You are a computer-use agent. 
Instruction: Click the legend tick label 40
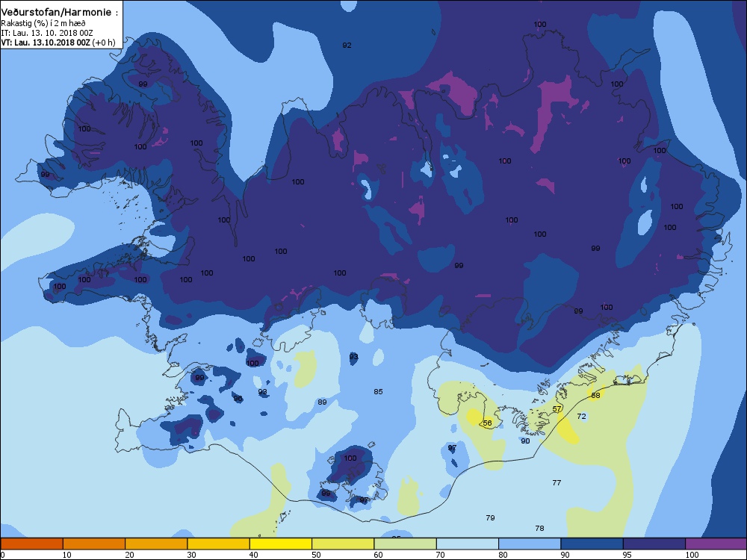253,555
